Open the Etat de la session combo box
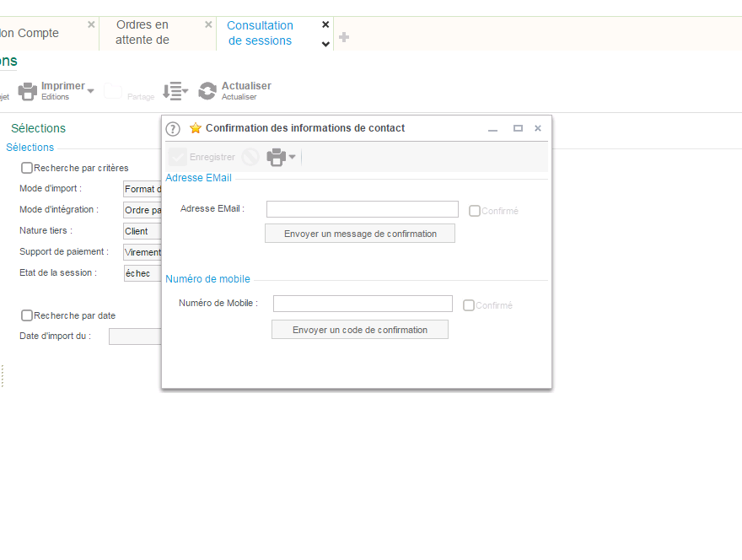 coord(142,273)
